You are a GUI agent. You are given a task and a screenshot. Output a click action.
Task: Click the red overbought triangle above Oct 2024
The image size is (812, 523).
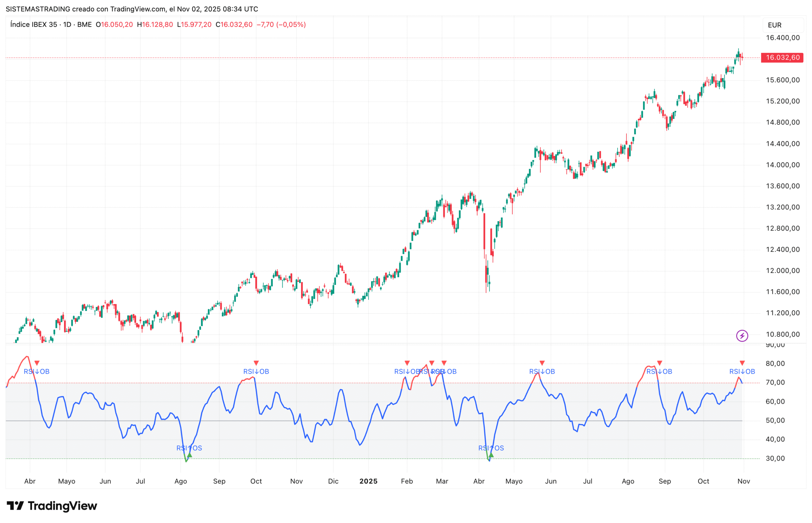pos(256,363)
